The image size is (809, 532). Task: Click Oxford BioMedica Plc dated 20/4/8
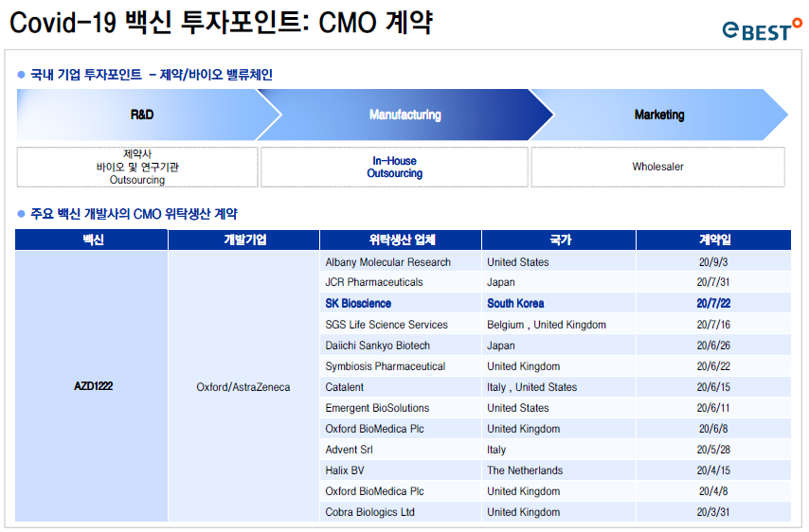374,491
